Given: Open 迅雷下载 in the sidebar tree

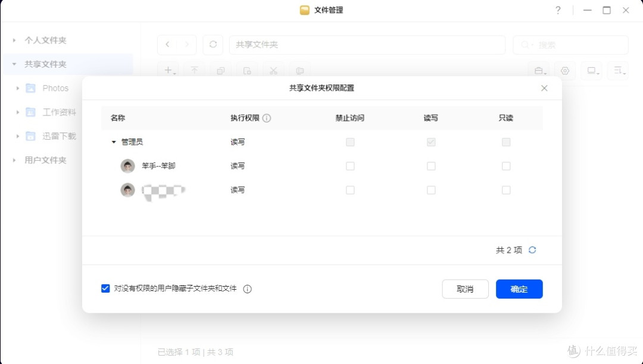Looking at the screenshot, I should click(x=60, y=136).
